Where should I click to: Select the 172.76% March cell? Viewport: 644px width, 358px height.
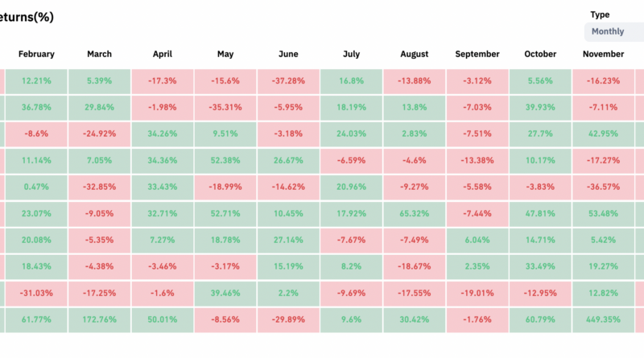click(x=99, y=319)
